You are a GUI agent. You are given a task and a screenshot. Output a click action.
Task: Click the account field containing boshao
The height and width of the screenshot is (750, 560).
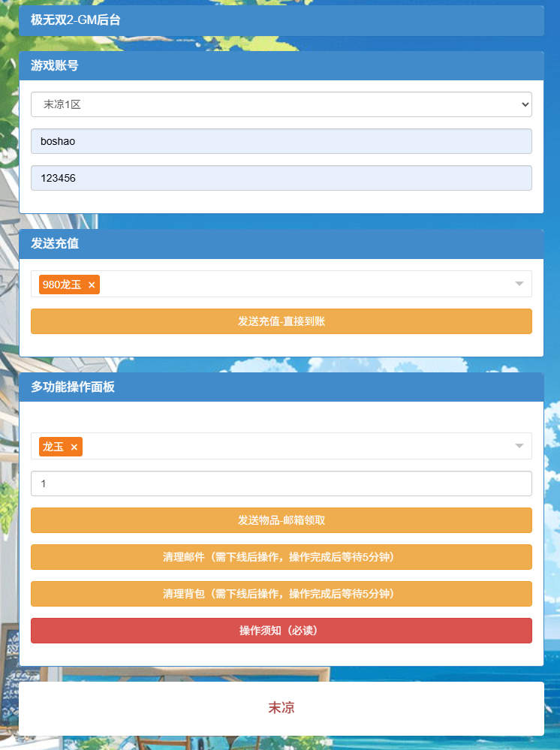tap(281, 141)
